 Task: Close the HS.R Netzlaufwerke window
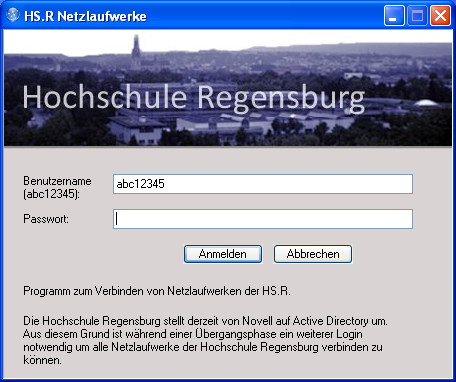click(440, 15)
